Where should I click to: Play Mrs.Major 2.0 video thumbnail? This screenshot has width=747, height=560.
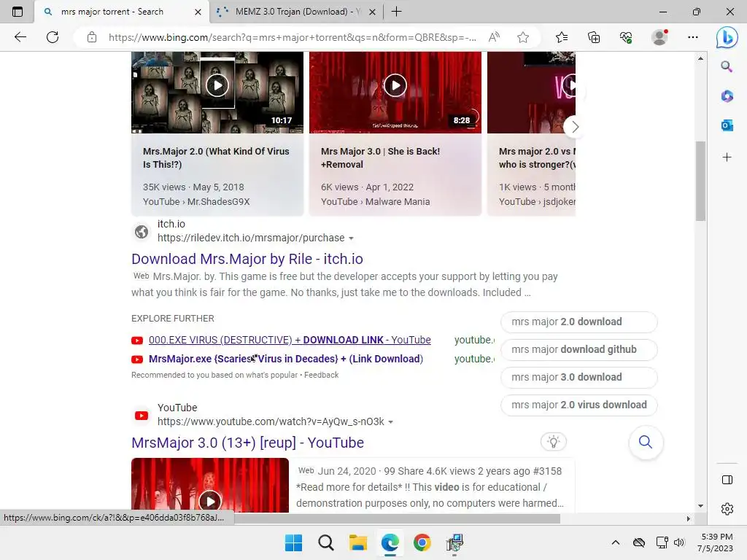217,86
